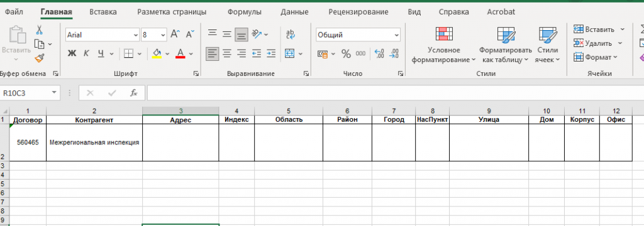The width and height of the screenshot is (644, 226).
Task: Increase decimal places icon
Action: [x=379, y=54]
